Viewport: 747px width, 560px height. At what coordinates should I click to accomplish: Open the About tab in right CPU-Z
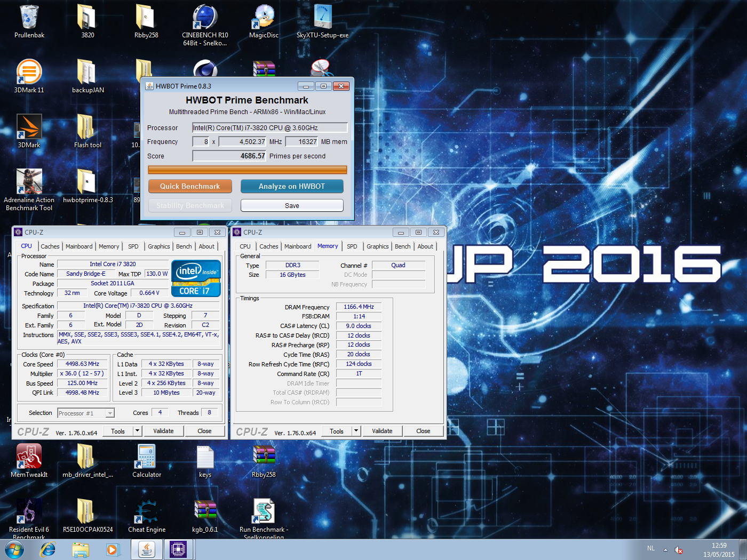point(425,246)
